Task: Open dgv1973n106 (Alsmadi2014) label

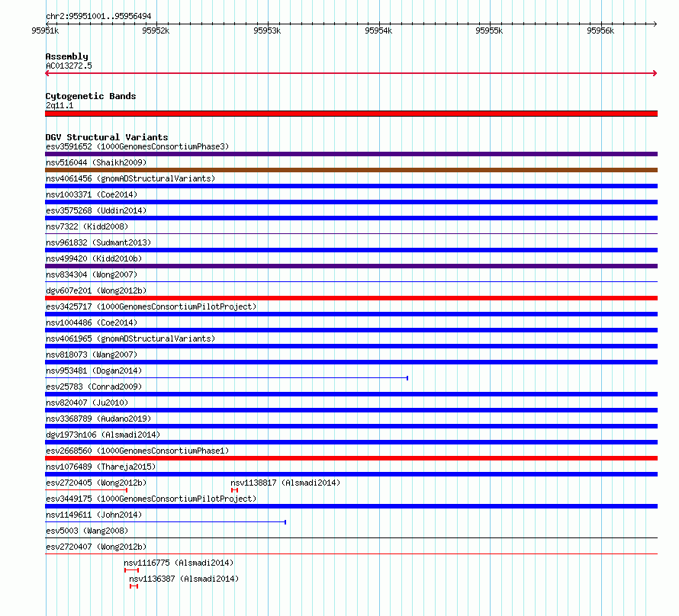Action: tap(103, 435)
